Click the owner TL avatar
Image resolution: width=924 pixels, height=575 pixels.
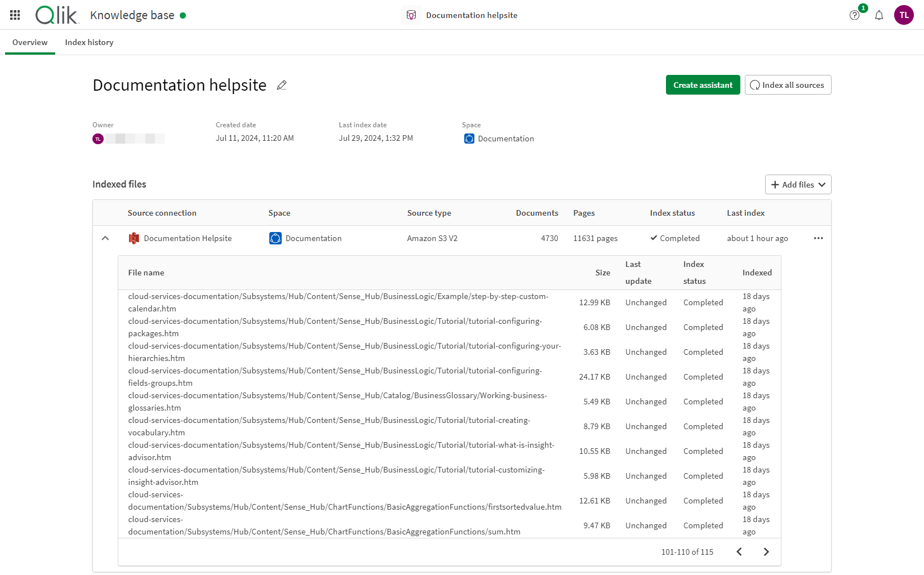coord(98,139)
